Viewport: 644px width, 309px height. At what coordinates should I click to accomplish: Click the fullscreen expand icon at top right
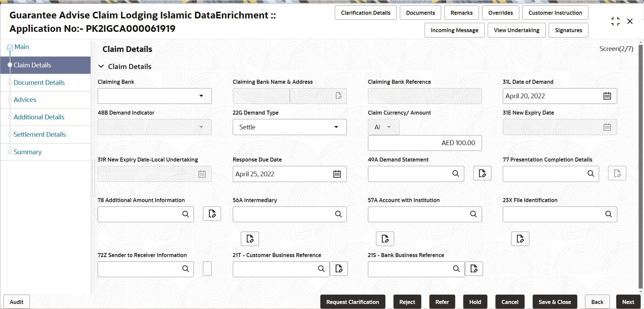click(615, 21)
